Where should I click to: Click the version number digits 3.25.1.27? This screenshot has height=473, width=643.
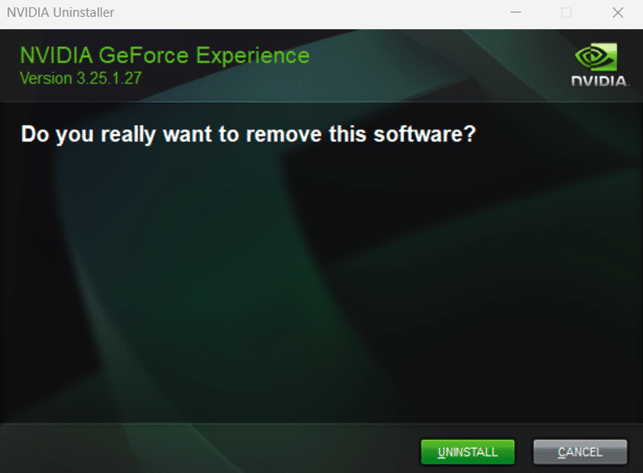point(109,78)
